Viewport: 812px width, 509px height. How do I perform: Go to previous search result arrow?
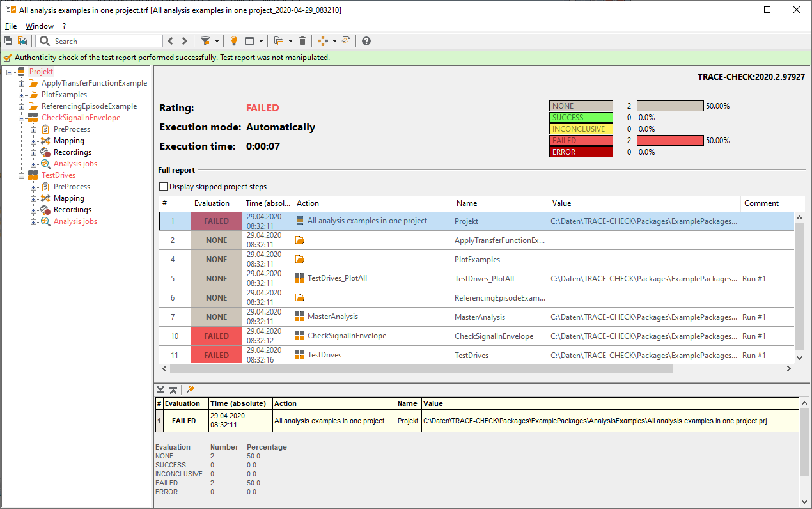pyautogui.click(x=170, y=41)
